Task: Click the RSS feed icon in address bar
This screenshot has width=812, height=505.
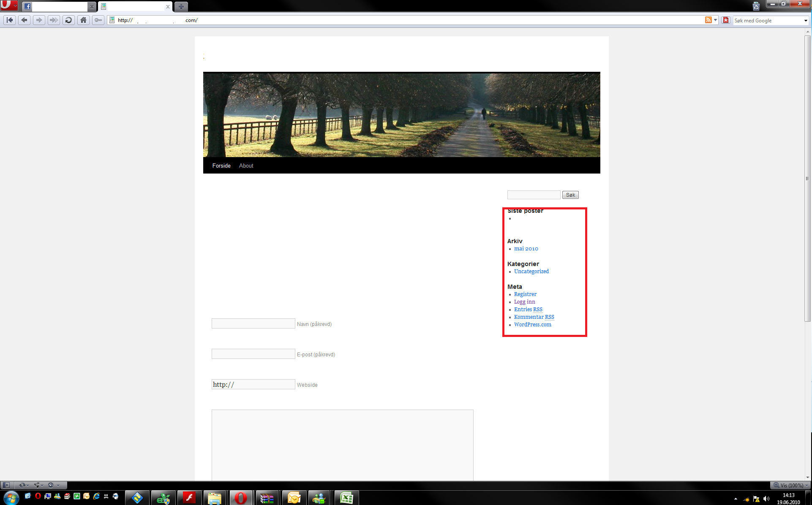Action: point(708,20)
